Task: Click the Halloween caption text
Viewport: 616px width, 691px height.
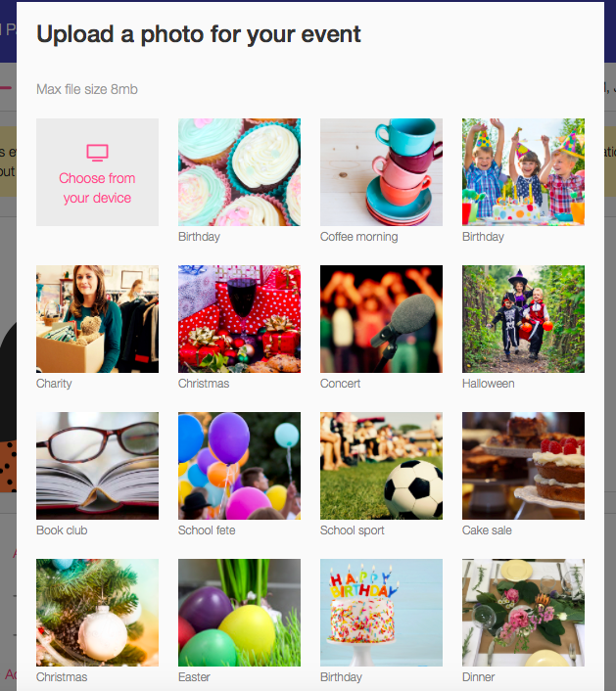Action: pyautogui.click(x=488, y=384)
